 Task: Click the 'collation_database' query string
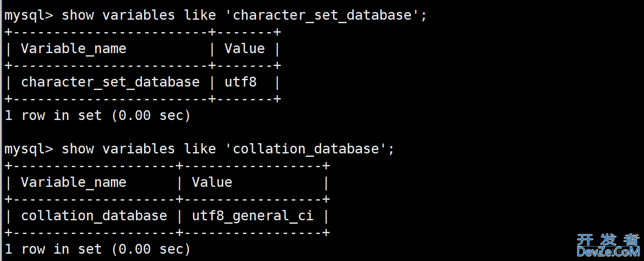309,149
